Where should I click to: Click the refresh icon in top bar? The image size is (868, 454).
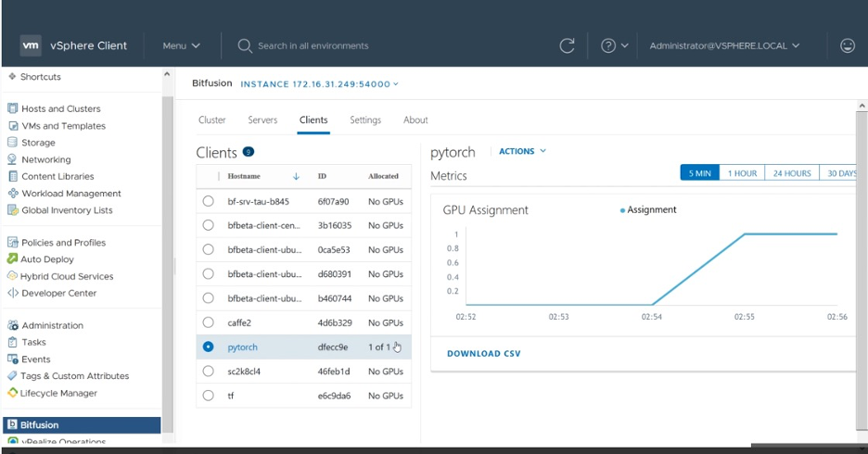click(x=568, y=45)
